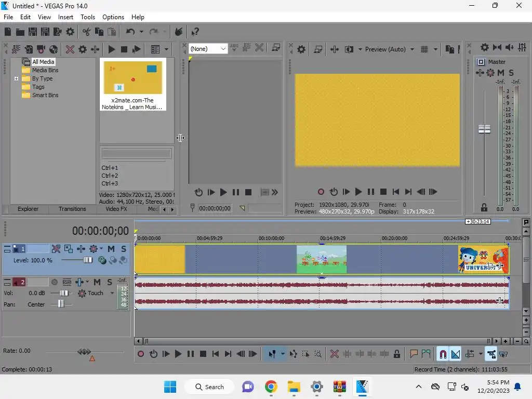Open Video Preview properties gear icon
Image resolution: width=532 pixels, height=399 pixels.
coord(301,49)
